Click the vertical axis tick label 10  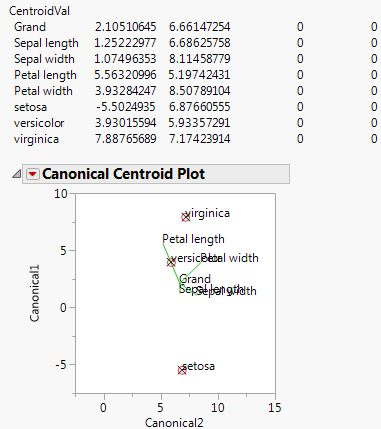pos(61,194)
